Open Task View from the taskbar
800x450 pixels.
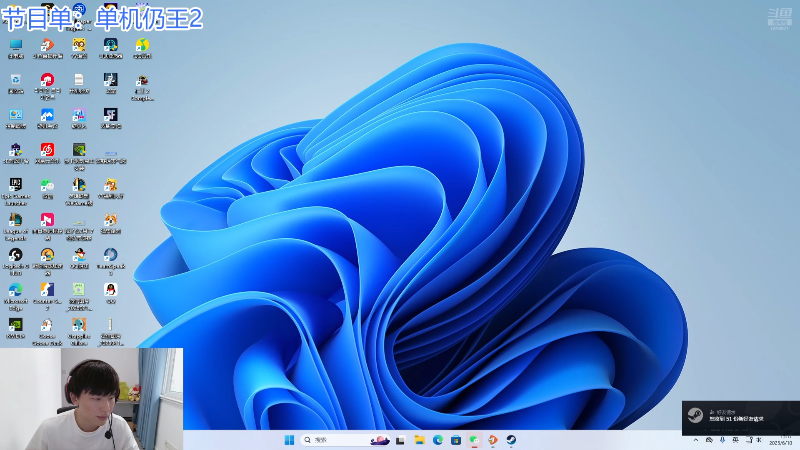point(401,440)
